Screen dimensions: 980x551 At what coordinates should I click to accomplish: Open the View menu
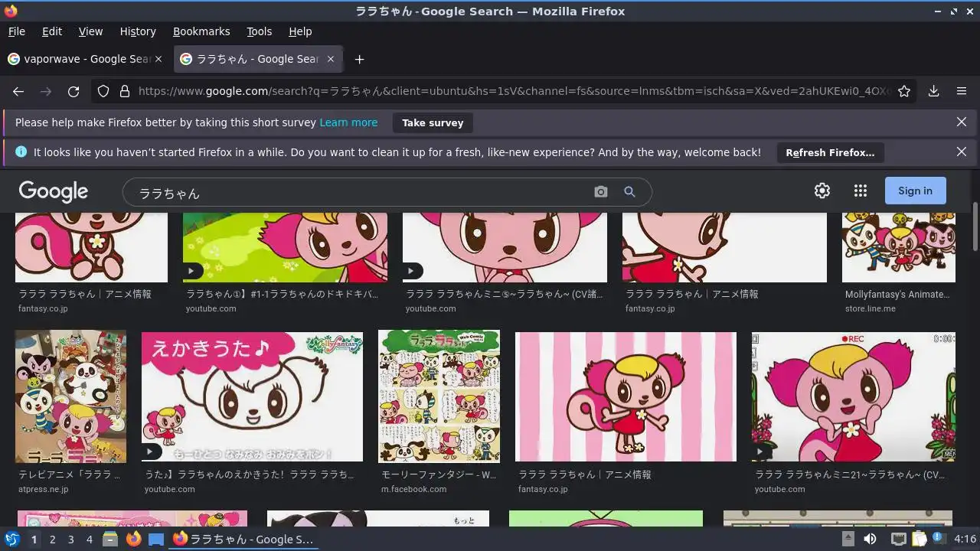coord(90,31)
